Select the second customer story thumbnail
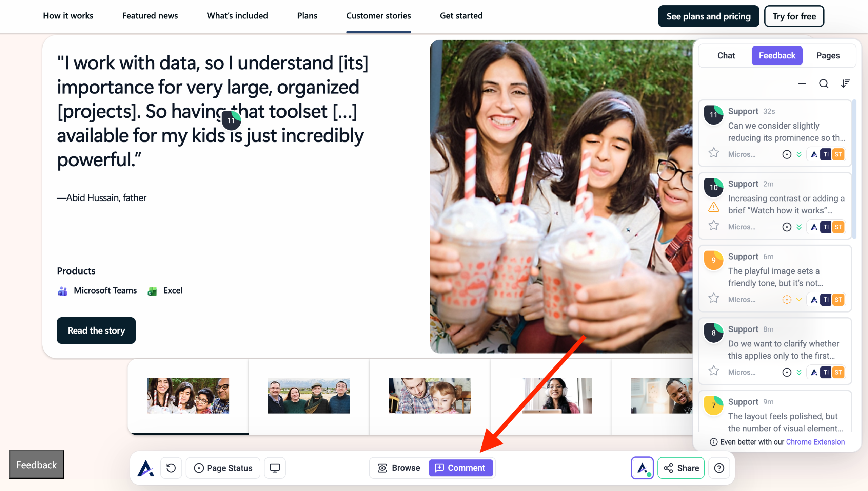The height and width of the screenshot is (491, 868). click(x=309, y=396)
